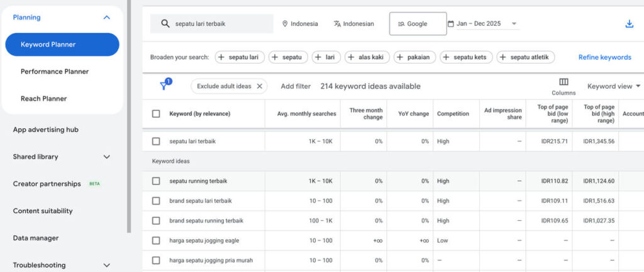Expand the Shared library menu

tap(106, 157)
